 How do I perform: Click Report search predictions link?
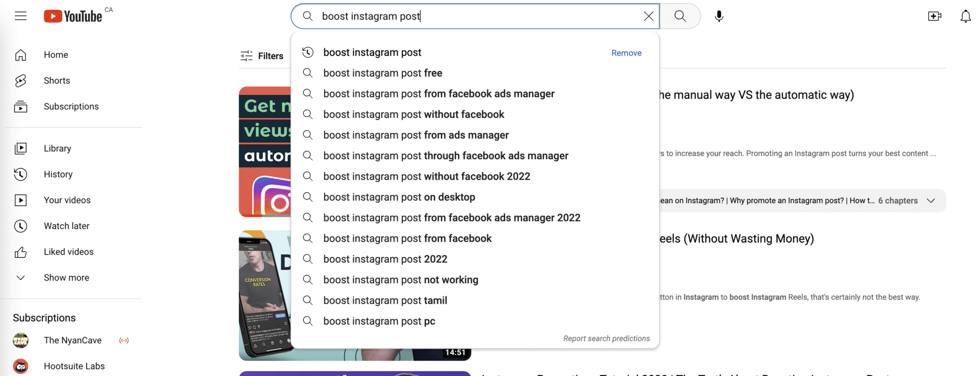click(606, 338)
